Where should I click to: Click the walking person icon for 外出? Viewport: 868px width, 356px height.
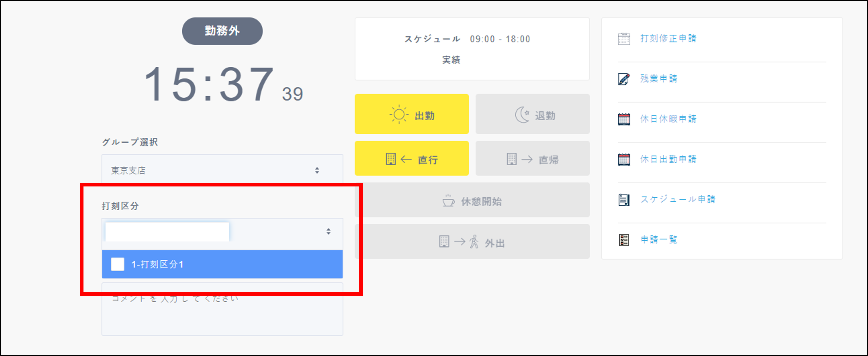474,242
